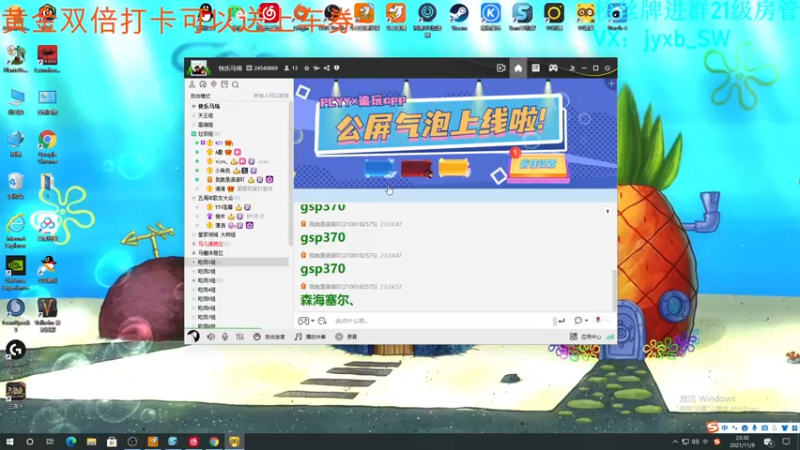Click the list panel icon next to home
Screen dimensions: 800x450
point(535,68)
